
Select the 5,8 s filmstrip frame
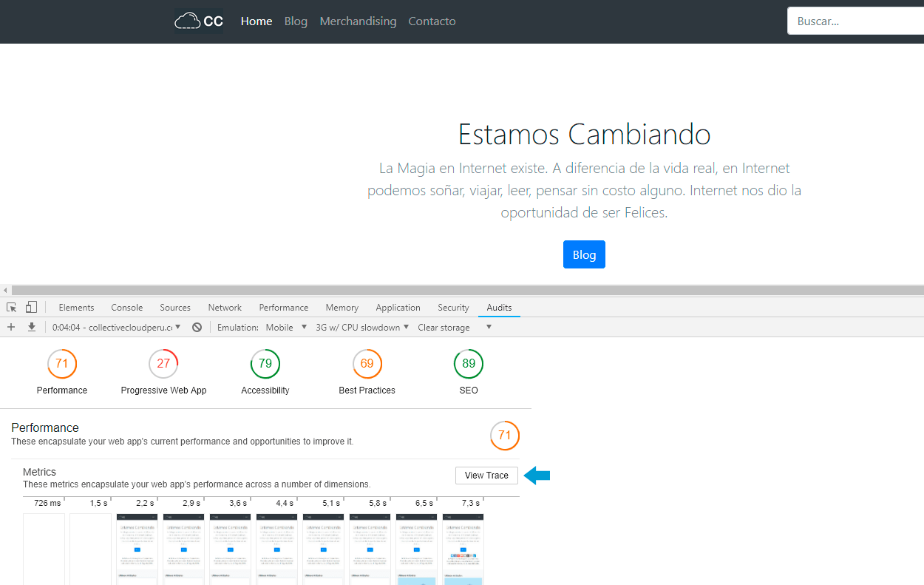[x=370, y=549]
